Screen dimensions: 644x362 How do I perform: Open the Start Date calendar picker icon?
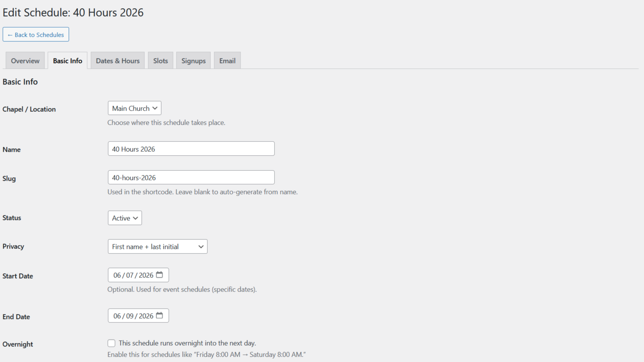coord(159,275)
